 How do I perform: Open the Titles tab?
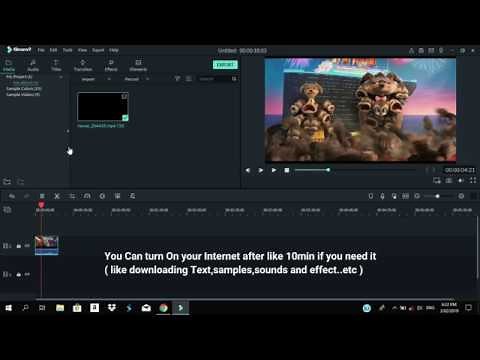click(56, 65)
